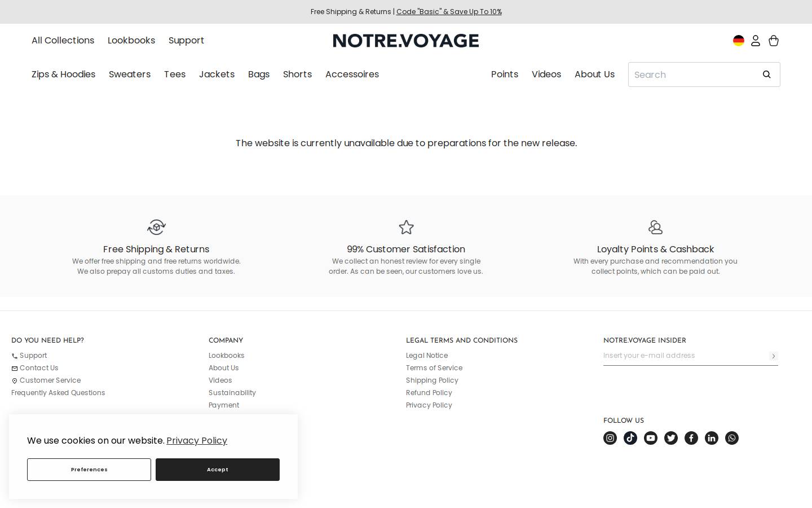Open the German flag language selector
This screenshot has height=508, width=812.
738,41
